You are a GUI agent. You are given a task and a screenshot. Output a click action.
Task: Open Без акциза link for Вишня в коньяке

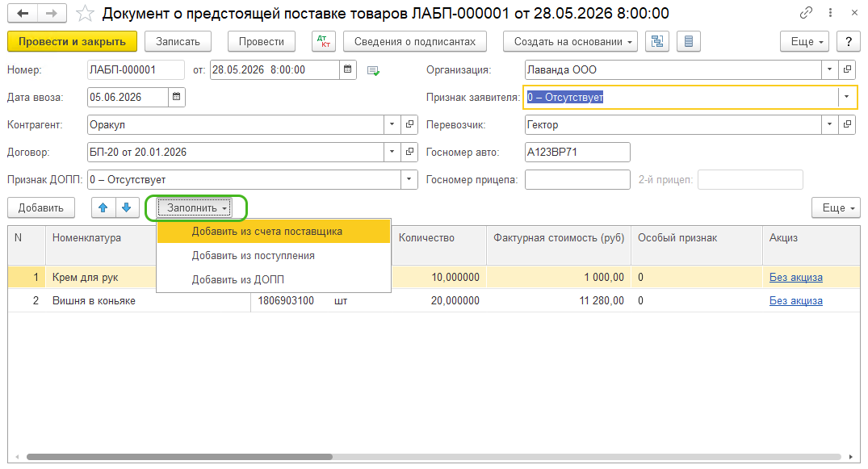point(795,300)
